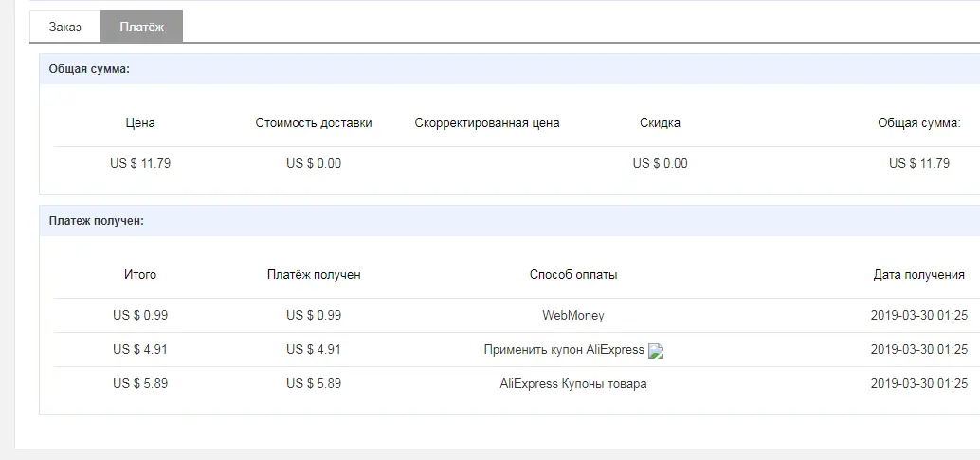
Task: Click the date in the US $ 4.91 row
Action: tap(918, 349)
